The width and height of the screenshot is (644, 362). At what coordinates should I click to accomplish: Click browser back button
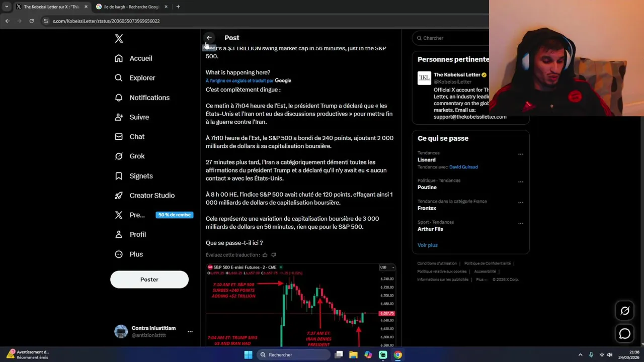7,21
